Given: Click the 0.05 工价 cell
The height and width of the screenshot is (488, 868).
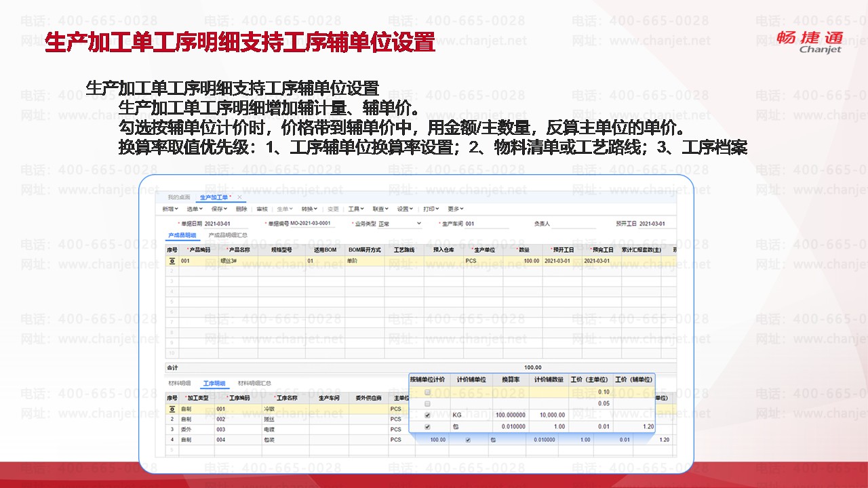Looking at the screenshot, I should (x=590, y=403).
